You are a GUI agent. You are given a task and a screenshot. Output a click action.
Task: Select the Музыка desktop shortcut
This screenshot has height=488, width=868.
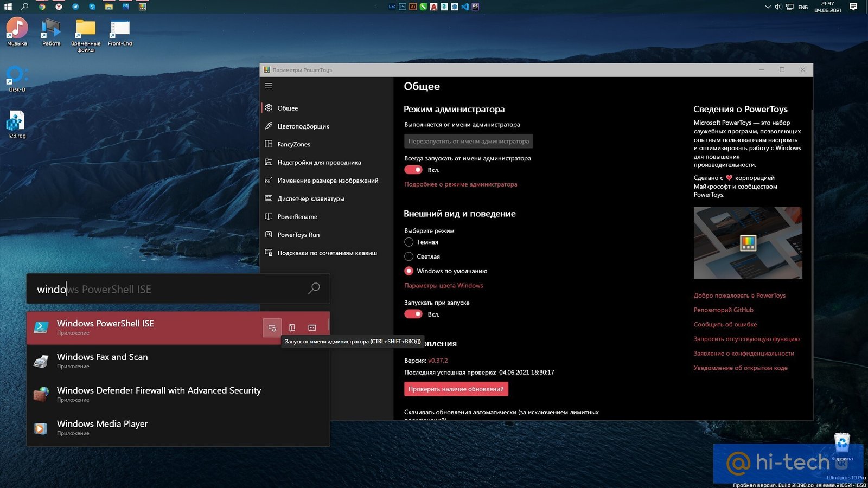[x=17, y=31]
